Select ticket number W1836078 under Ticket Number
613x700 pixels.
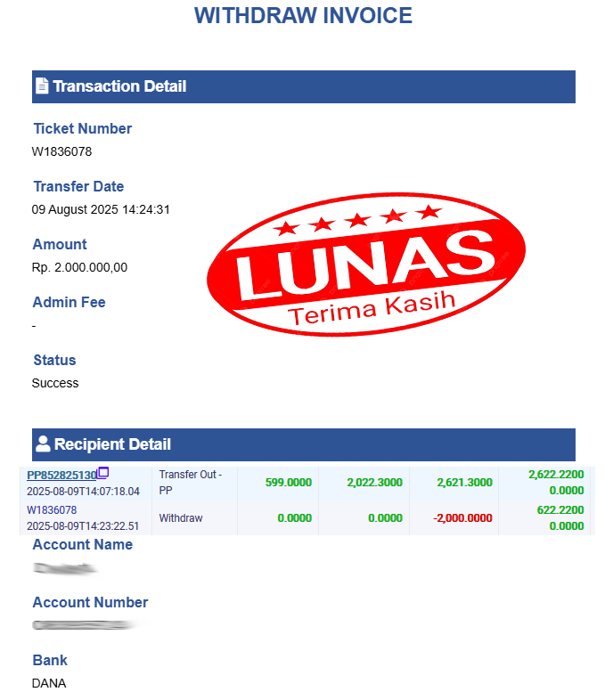pos(61,151)
